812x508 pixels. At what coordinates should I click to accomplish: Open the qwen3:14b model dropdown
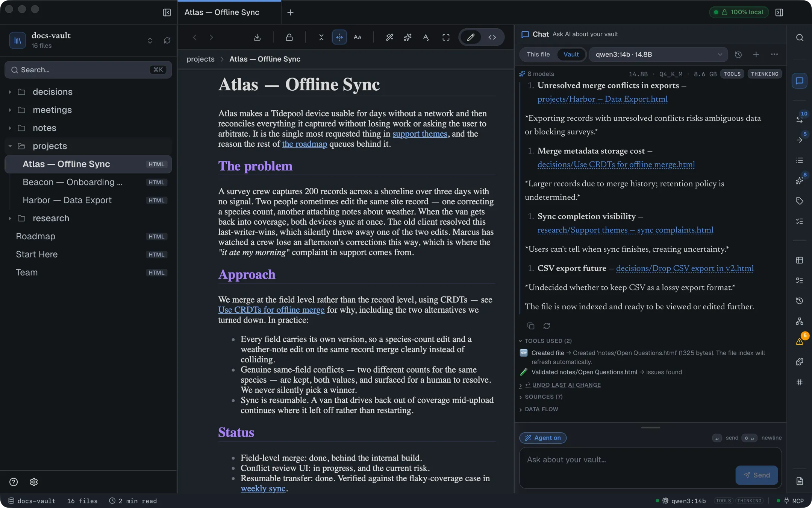pos(658,55)
